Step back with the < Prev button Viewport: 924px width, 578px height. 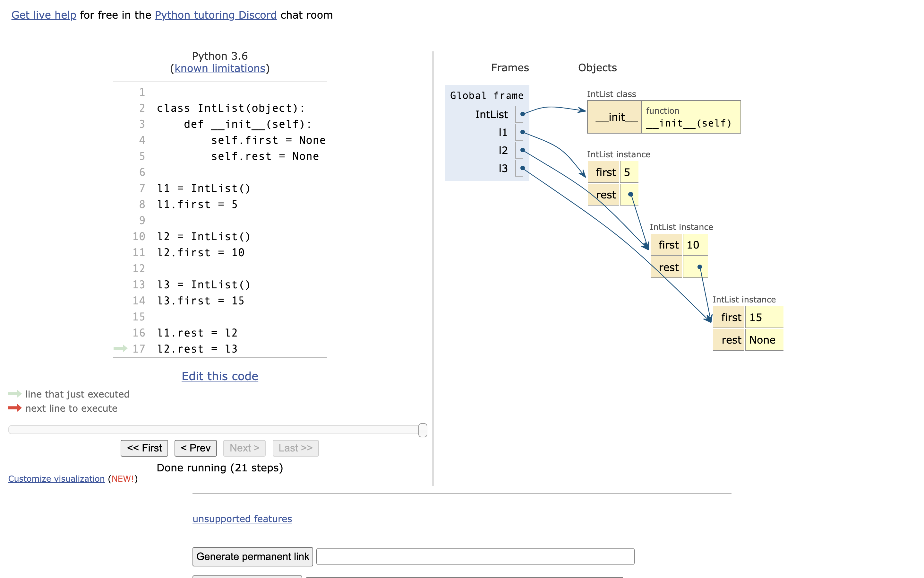point(195,448)
